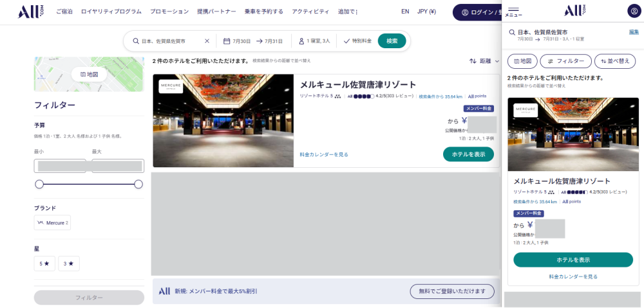Click the desktop メルキュール佐賀唐津リゾート title
Viewport: 644px width, 308px height.
pyautogui.click(x=358, y=85)
